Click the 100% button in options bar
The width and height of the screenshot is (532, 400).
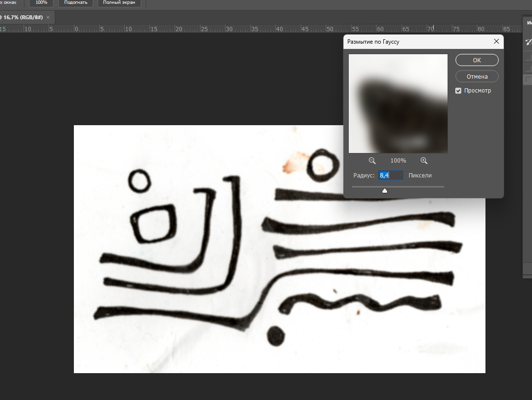(x=41, y=3)
